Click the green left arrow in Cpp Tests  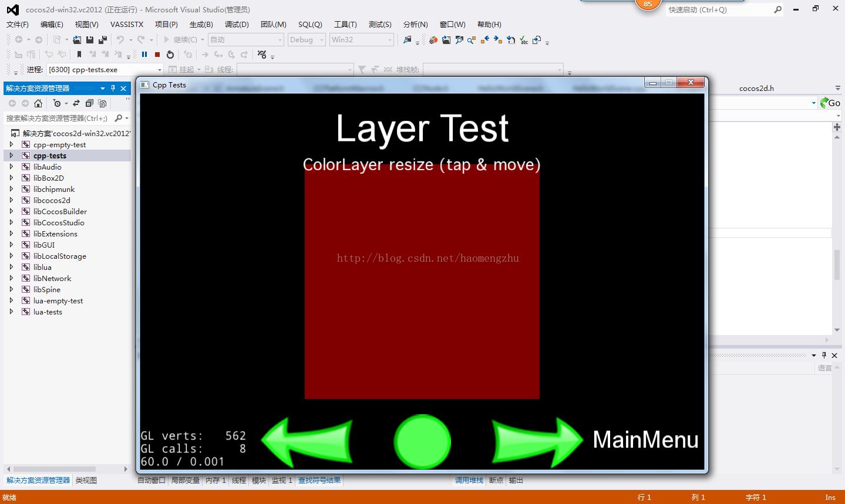307,441
